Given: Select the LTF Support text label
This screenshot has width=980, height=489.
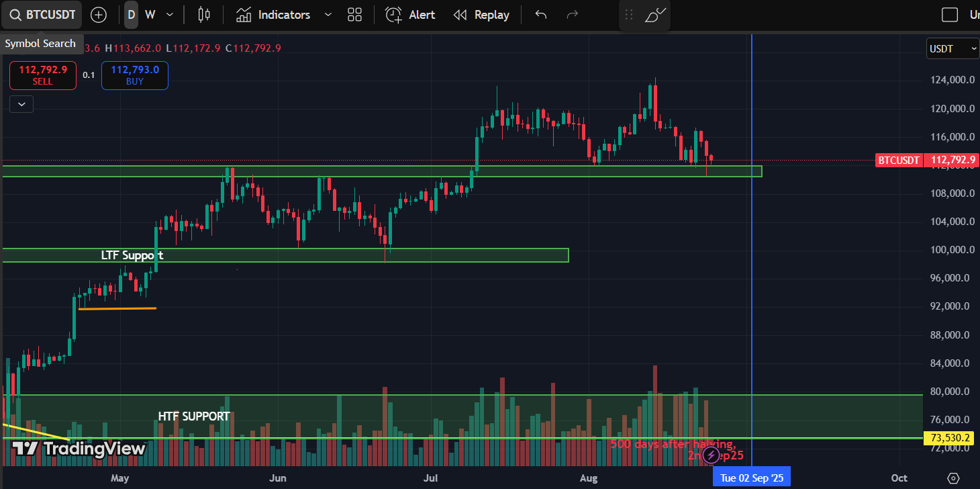Looking at the screenshot, I should [132, 255].
